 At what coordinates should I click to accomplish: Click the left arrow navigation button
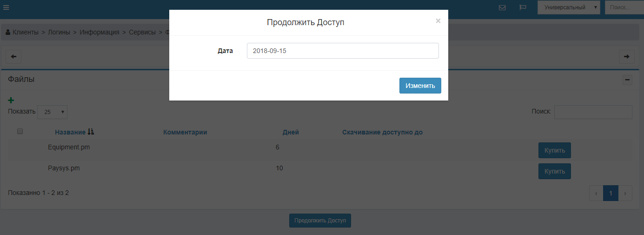click(x=13, y=56)
